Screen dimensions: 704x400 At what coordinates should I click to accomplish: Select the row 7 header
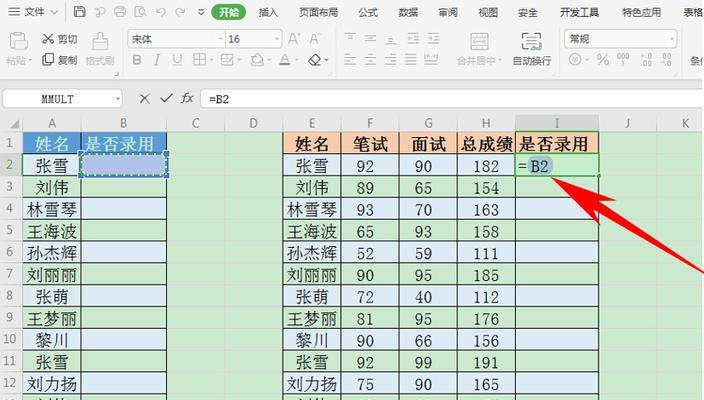pyautogui.click(x=11, y=275)
